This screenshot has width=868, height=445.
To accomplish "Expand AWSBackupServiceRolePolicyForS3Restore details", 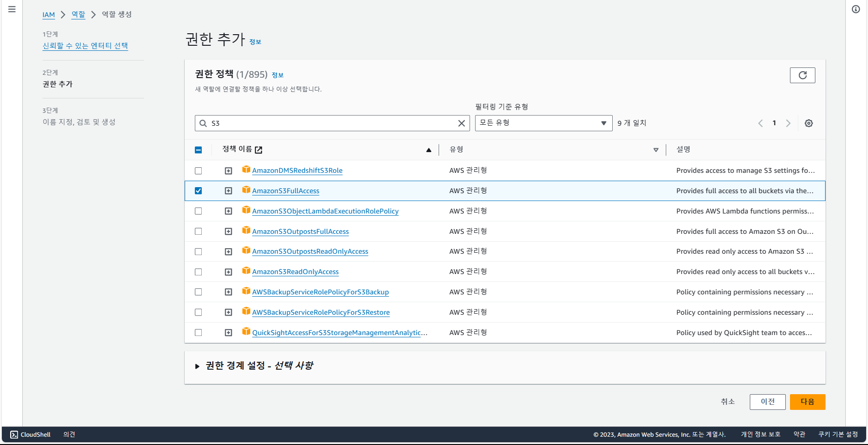I will click(229, 312).
